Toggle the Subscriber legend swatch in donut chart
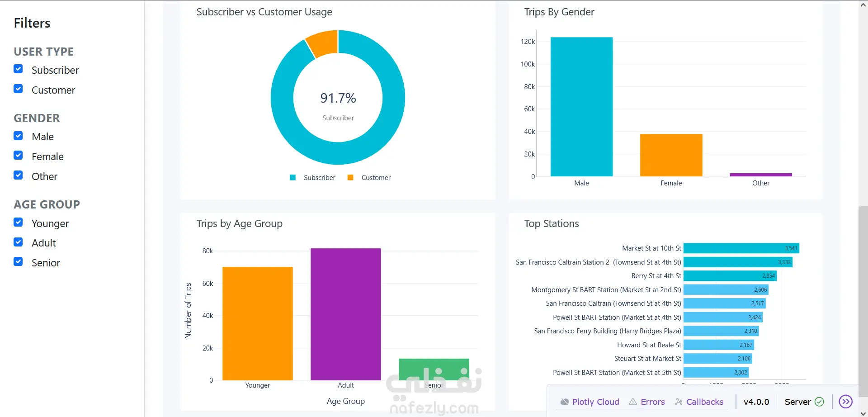Viewport: 868px width, 417px height. coord(293,178)
